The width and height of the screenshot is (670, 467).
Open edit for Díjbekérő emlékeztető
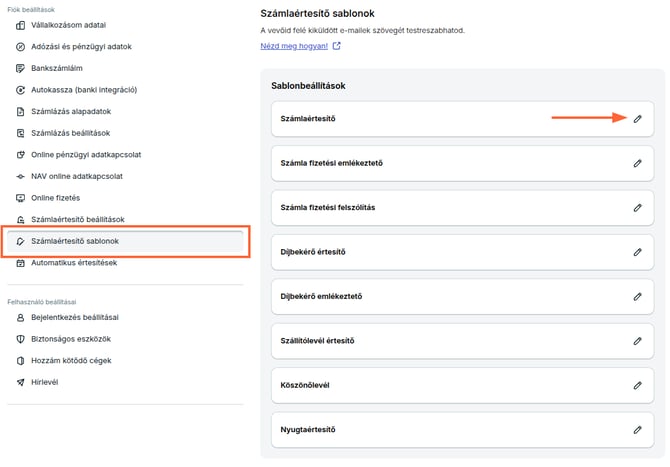(637, 297)
